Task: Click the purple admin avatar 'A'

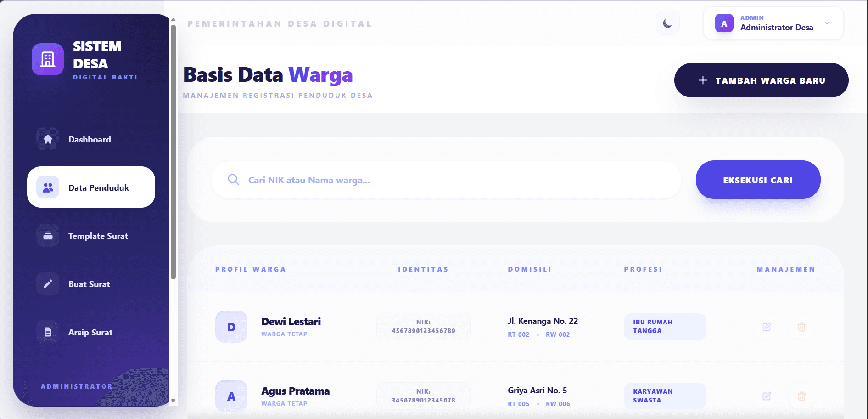Action: click(x=724, y=23)
